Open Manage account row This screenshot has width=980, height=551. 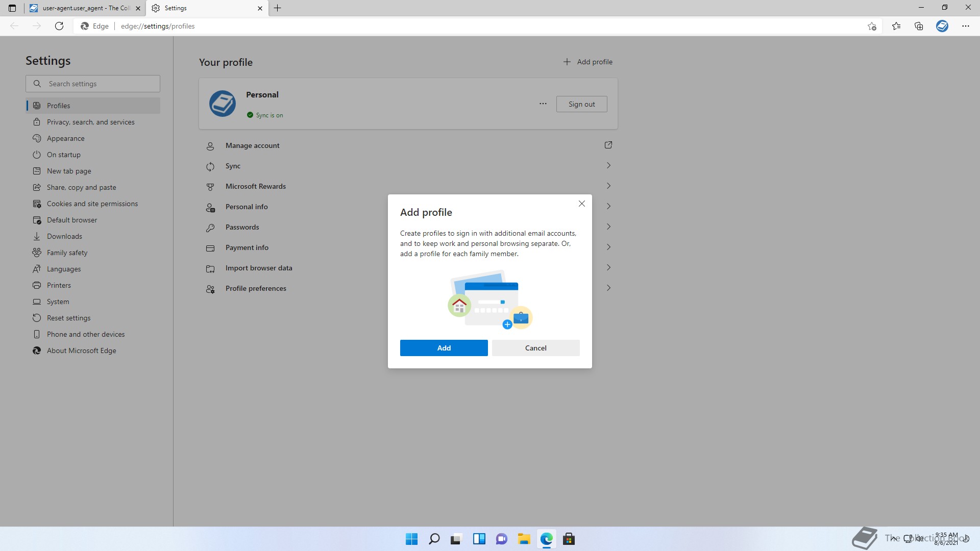click(x=408, y=145)
